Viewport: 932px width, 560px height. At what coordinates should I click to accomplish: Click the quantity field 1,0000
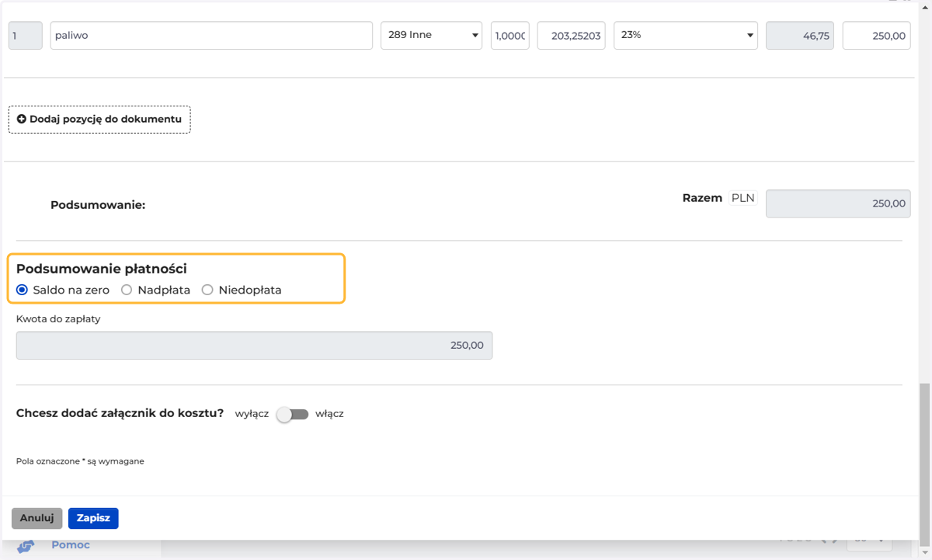point(510,35)
